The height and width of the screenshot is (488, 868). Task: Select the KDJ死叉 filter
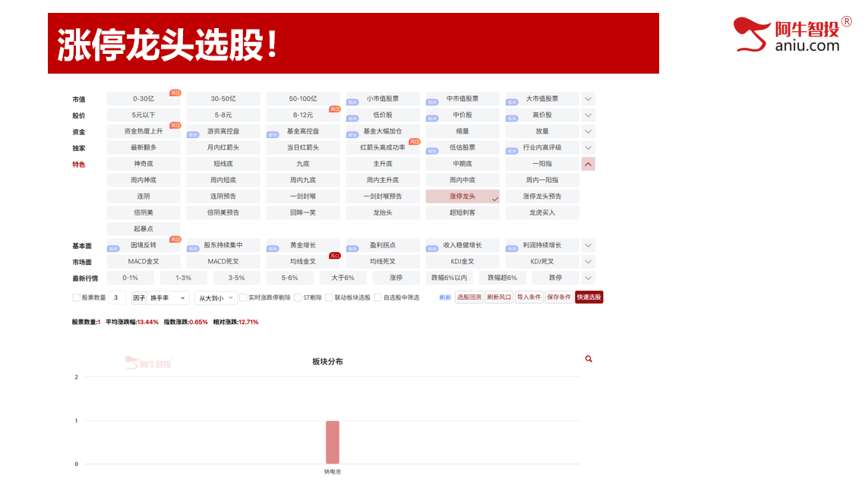click(542, 262)
